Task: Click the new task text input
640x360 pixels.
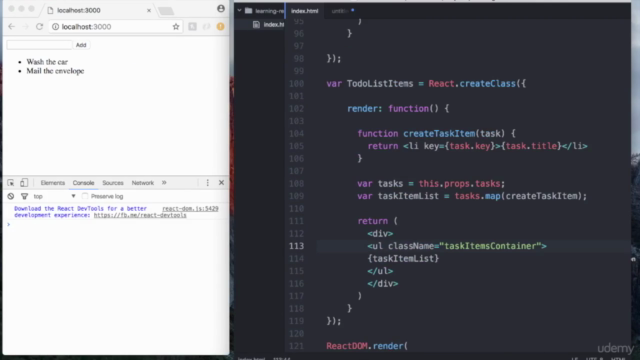Action: click(39, 45)
